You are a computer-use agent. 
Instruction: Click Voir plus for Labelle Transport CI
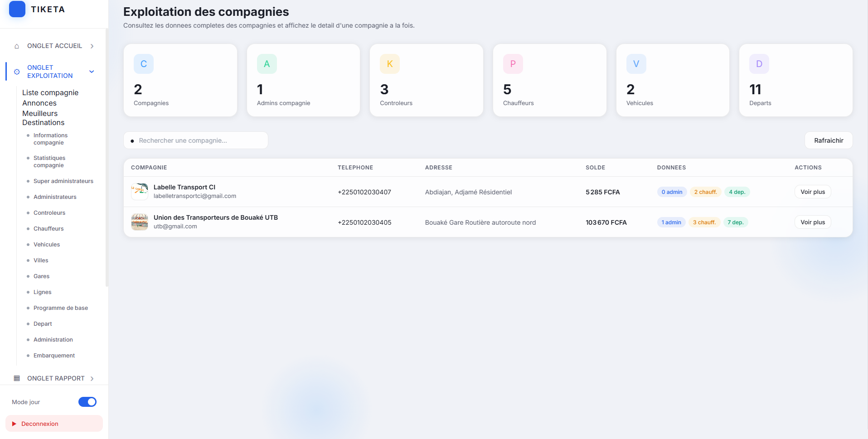tap(813, 192)
